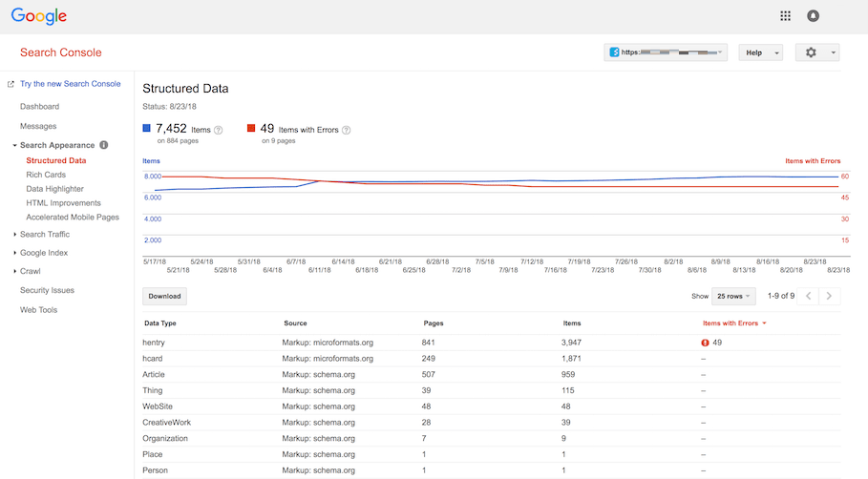Open the Person data type row
The width and height of the screenshot is (868, 479).
491,470
